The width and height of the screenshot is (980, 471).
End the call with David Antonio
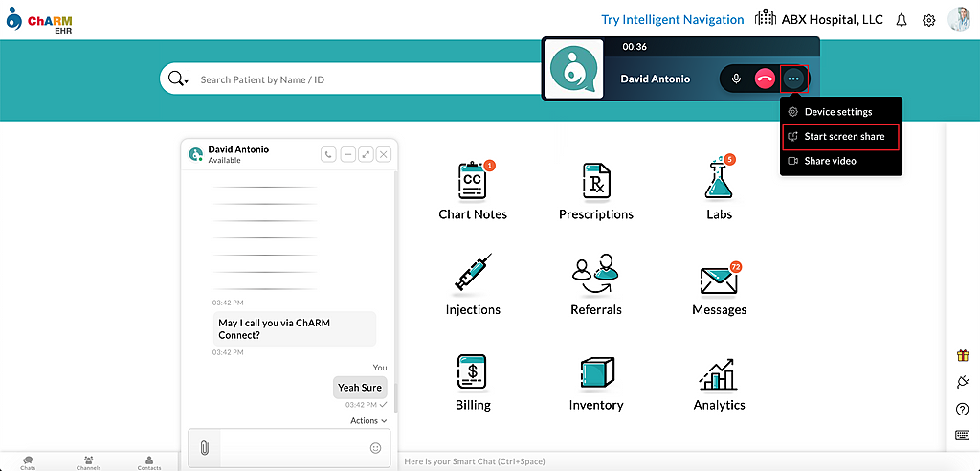(765, 78)
